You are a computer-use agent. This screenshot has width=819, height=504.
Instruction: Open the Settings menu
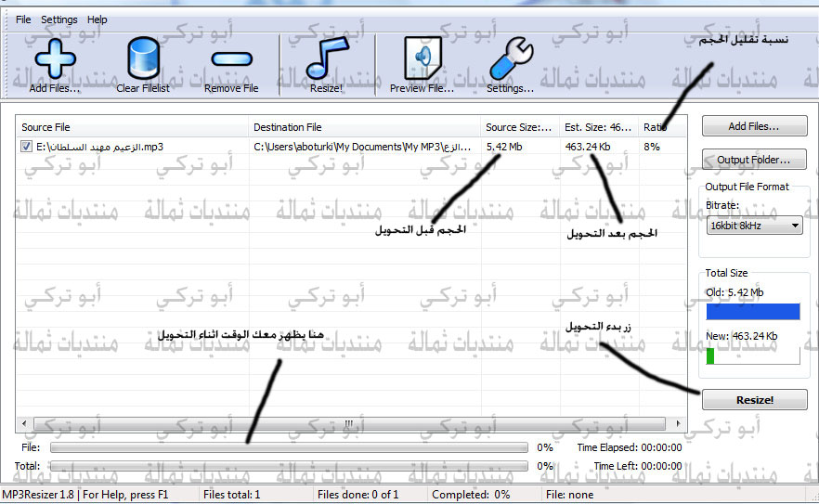(59, 19)
